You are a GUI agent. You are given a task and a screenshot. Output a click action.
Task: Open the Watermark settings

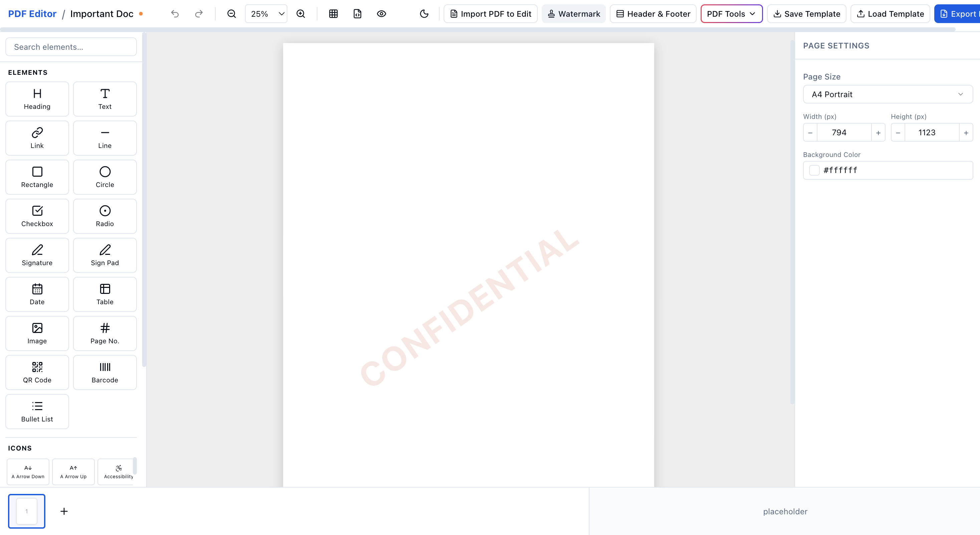point(574,14)
